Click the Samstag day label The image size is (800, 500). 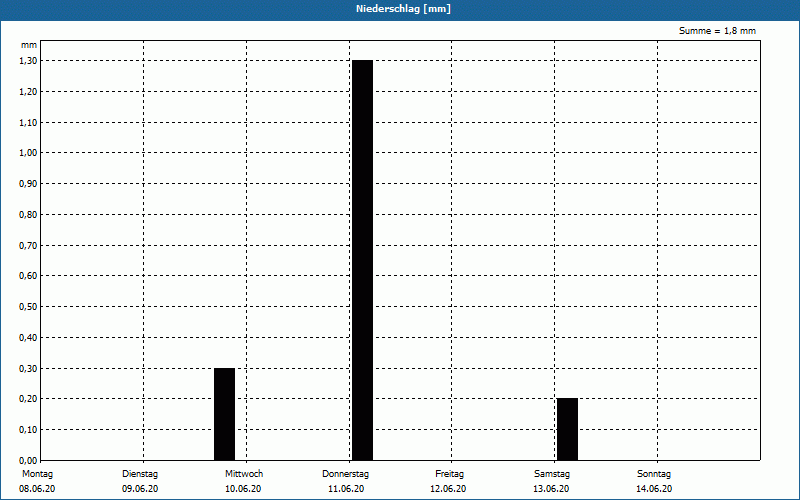click(x=552, y=474)
